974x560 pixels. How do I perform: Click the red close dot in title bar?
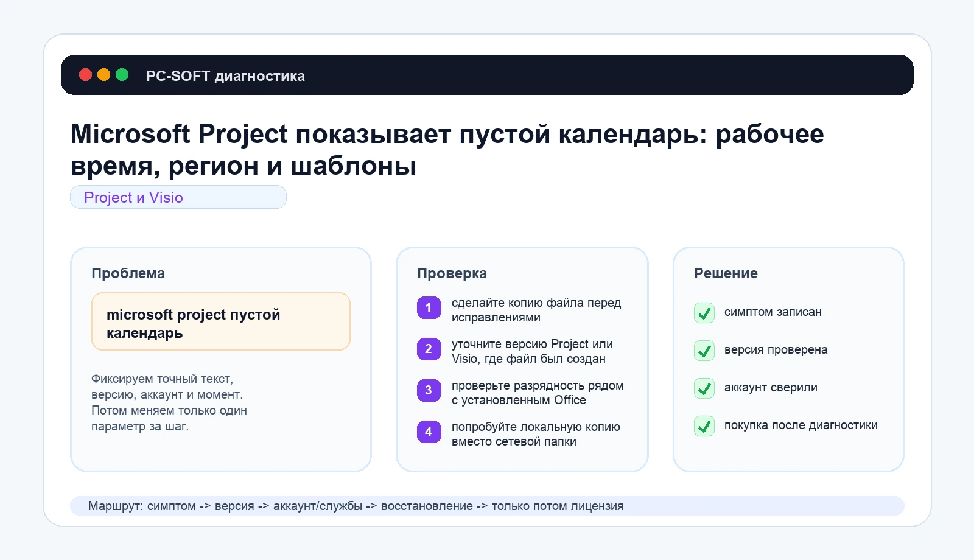[85, 75]
